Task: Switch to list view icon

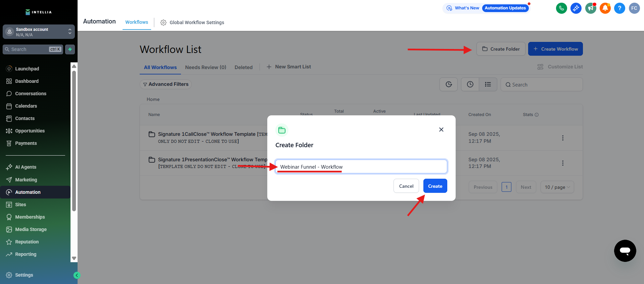Action: pos(488,84)
